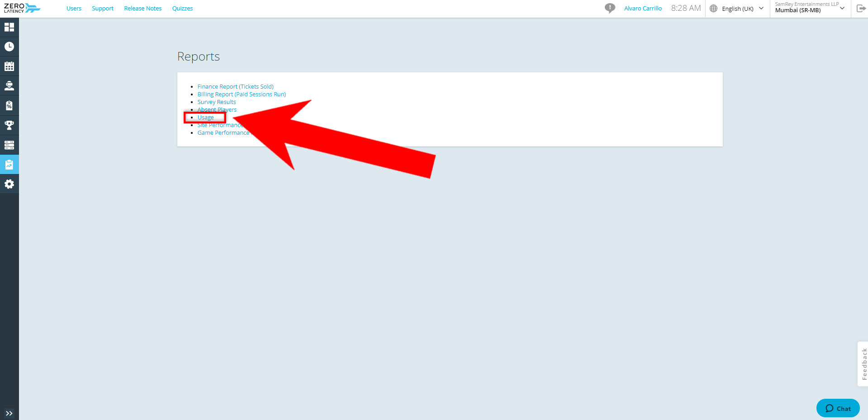Image resolution: width=868 pixels, height=420 pixels.
Task: Open the Absent Players report
Action: (x=217, y=109)
